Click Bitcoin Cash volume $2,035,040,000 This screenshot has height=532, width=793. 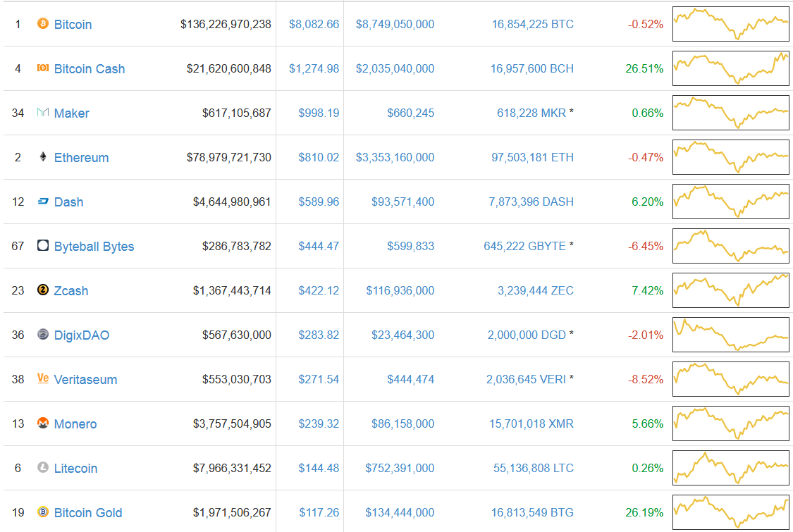pos(395,68)
